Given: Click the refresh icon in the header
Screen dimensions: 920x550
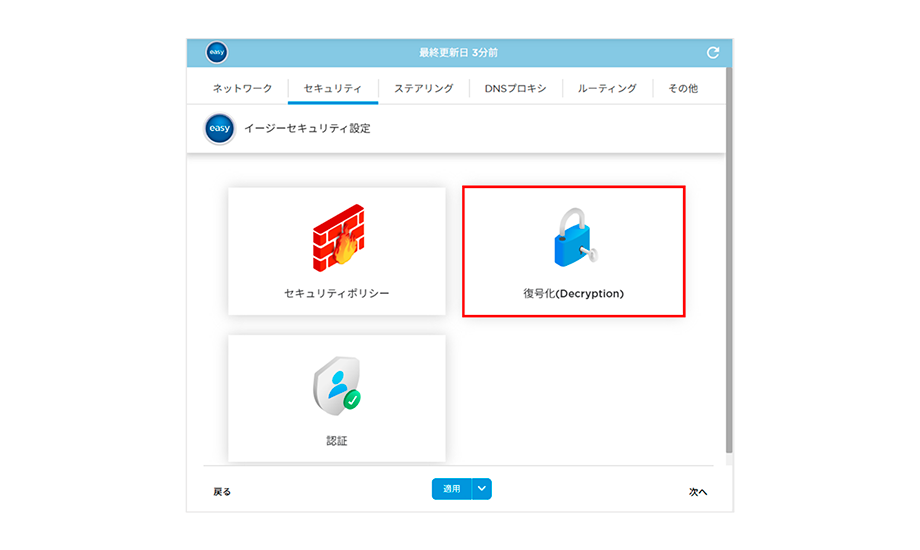Looking at the screenshot, I should (x=712, y=53).
